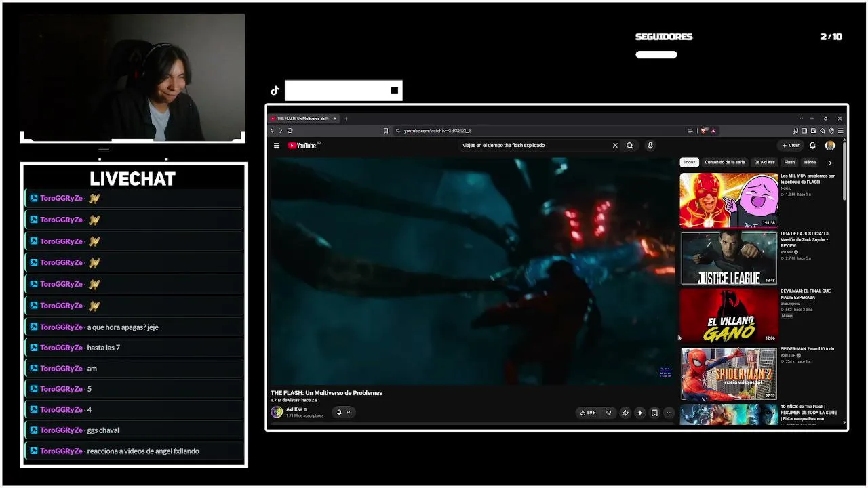Viewport: 868px width, 488px height.
Task: Go back in the browser
Action: (x=273, y=131)
